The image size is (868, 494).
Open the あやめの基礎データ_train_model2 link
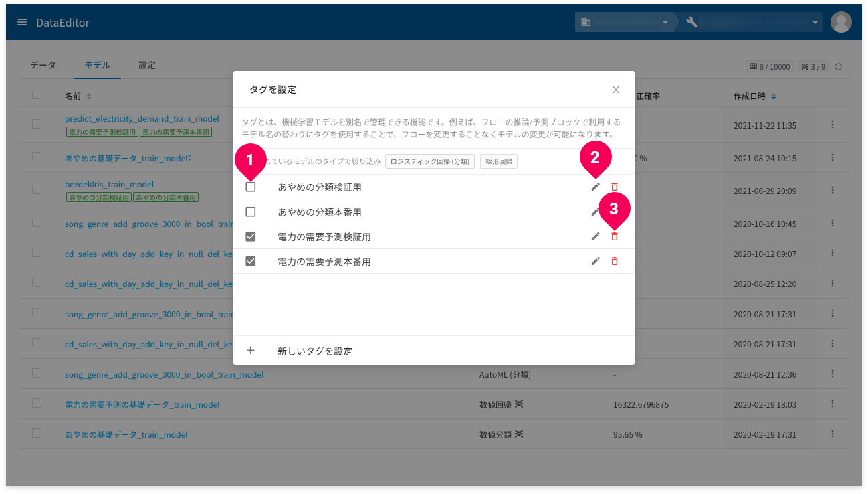pyautogui.click(x=128, y=158)
